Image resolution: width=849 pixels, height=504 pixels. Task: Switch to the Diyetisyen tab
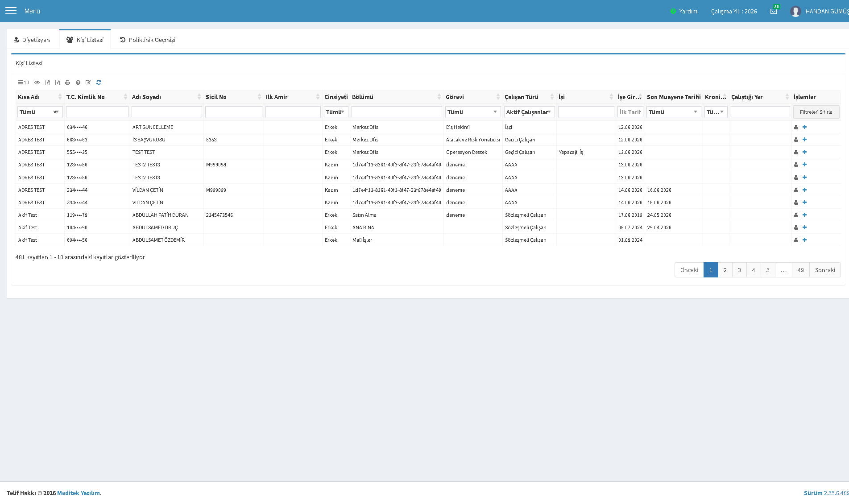tap(32, 40)
